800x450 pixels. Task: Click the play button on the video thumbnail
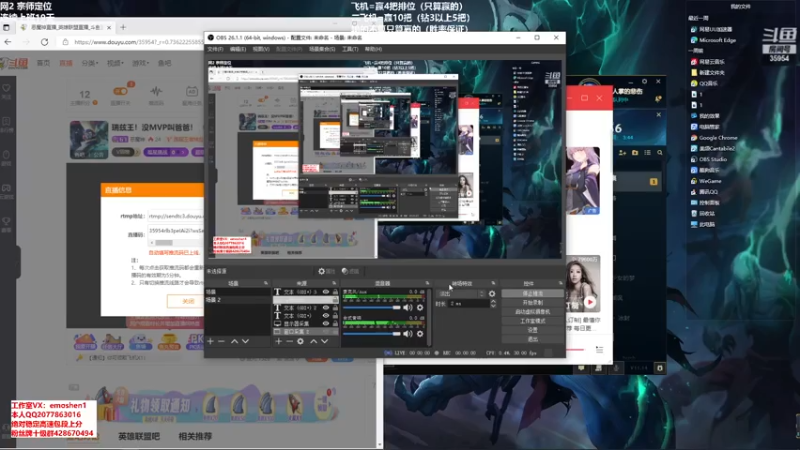[x=590, y=302]
